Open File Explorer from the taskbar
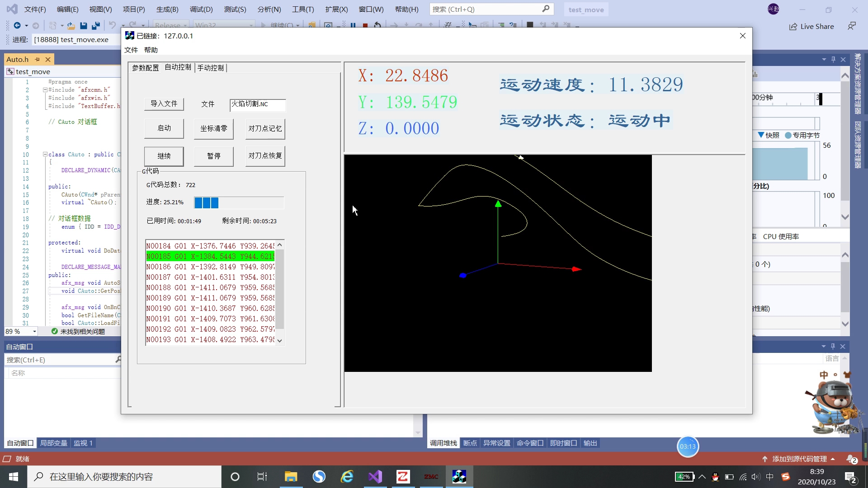 [291, 477]
